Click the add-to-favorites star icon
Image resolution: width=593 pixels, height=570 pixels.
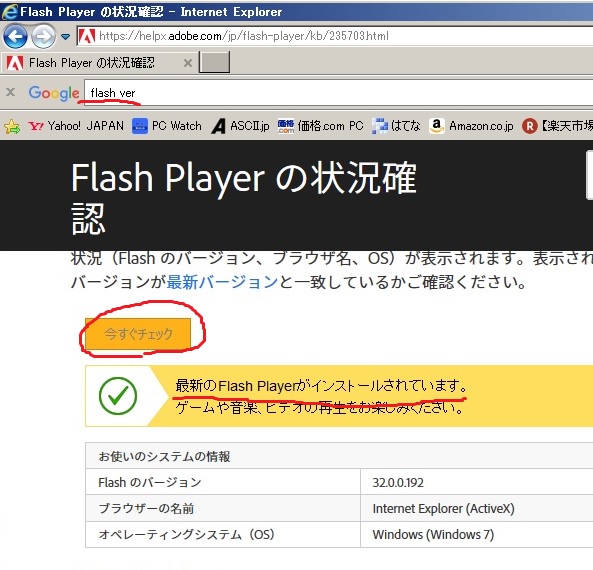point(12,127)
